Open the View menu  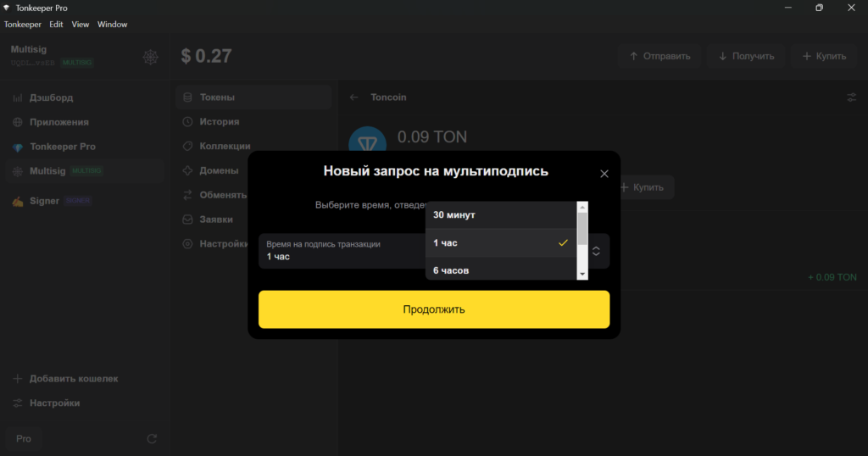pyautogui.click(x=81, y=25)
